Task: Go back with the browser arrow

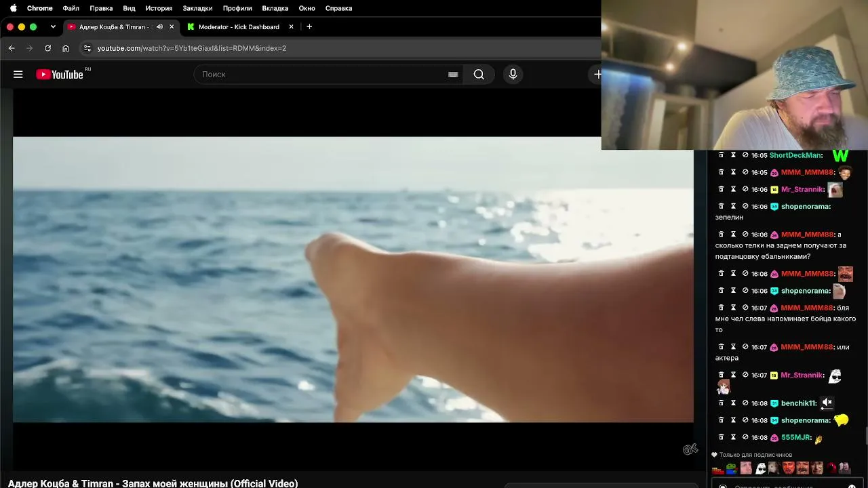Action: click(x=12, y=48)
